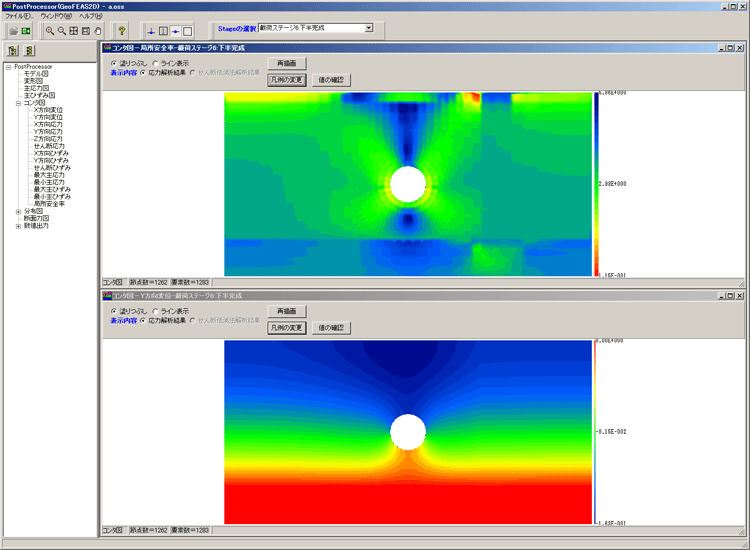Click the open file folder icon
The image size is (750, 550).
point(13,31)
